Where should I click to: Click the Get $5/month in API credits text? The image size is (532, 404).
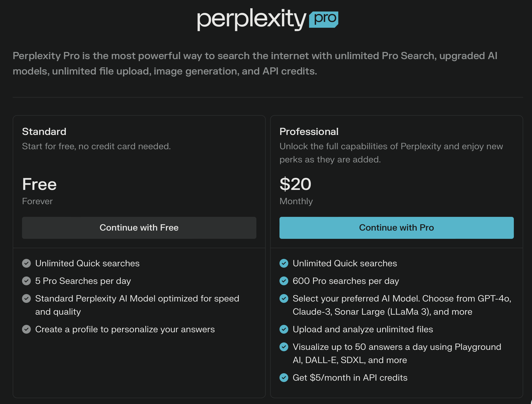350,378
